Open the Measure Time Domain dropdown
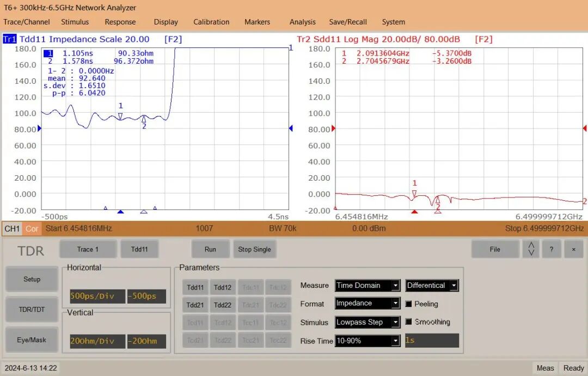The height and width of the screenshot is (376, 588). (x=367, y=286)
